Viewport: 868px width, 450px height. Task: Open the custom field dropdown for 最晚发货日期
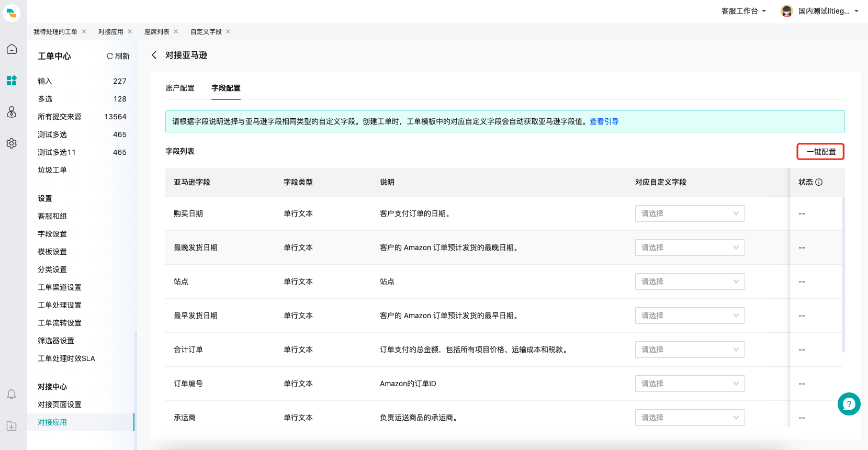pos(690,248)
